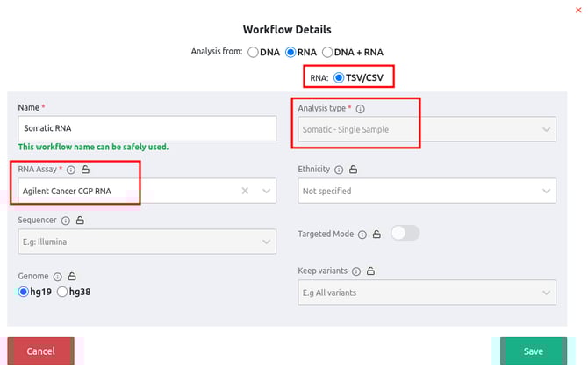Click the info icon next to Analysis type
588x376 pixels.
(361, 109)
